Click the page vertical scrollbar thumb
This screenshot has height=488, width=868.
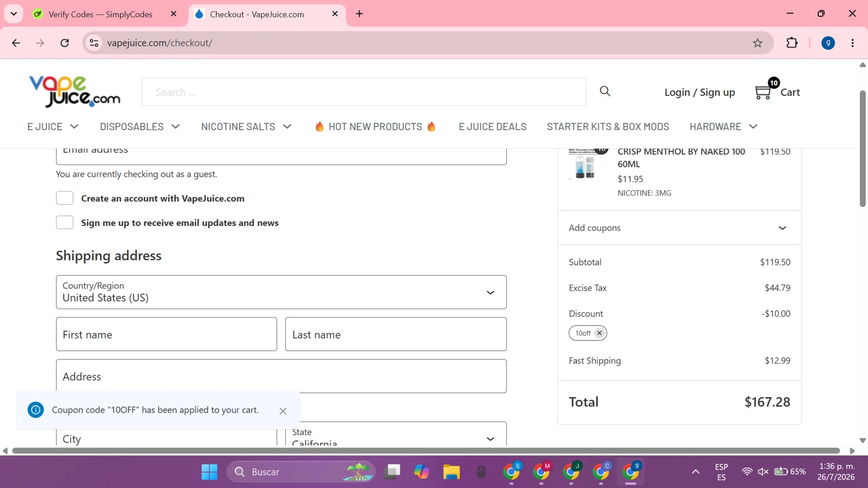(863, 149)
